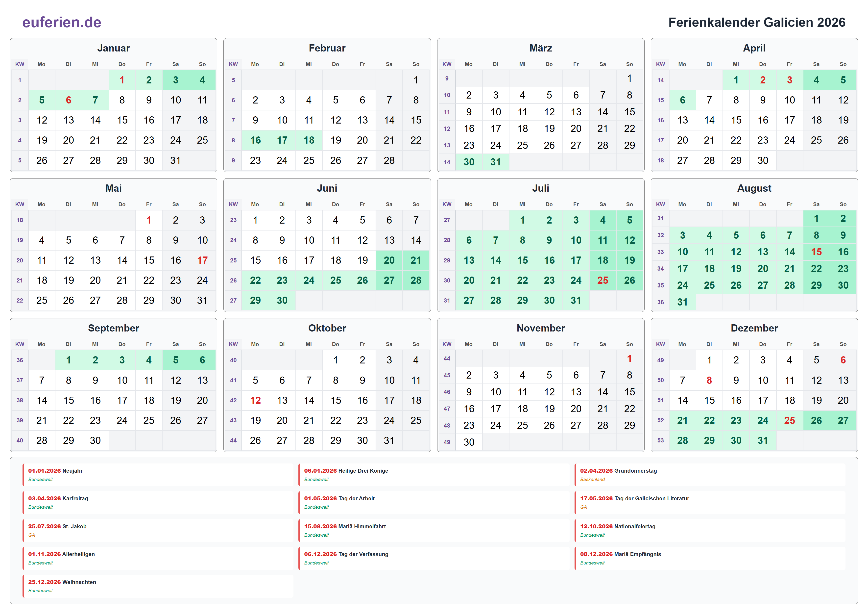Click vacation day 6 in September

click(x=202, y=360)
